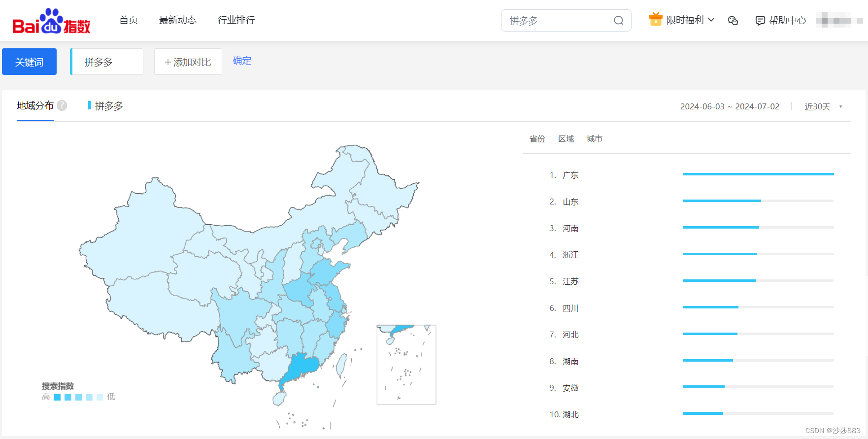Click the 安徽 row in the ranking

point(692,388)
